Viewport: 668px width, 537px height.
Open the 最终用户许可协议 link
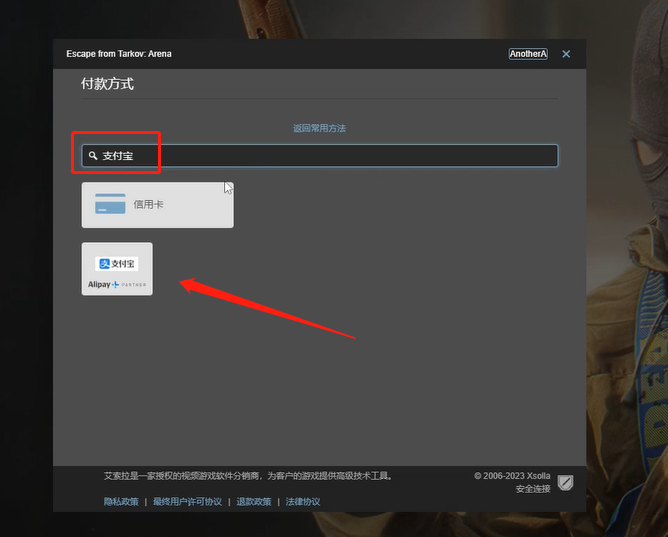click(187, 502)
